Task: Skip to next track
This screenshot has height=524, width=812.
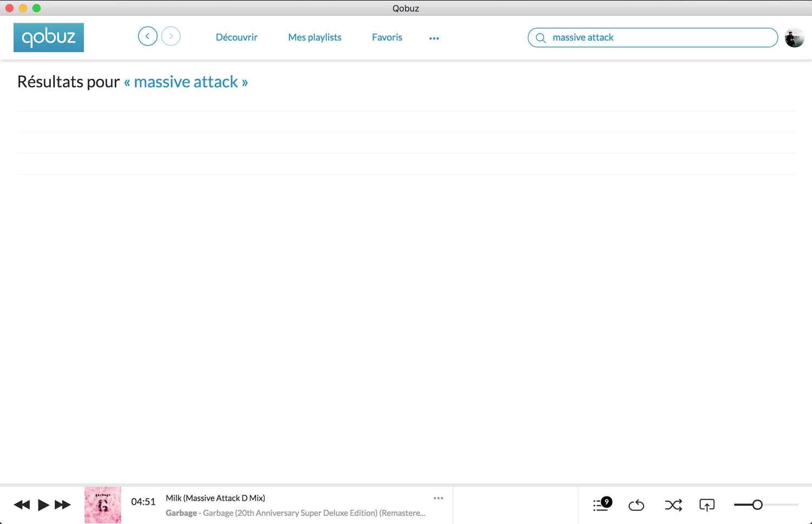Action: (63, 505)
